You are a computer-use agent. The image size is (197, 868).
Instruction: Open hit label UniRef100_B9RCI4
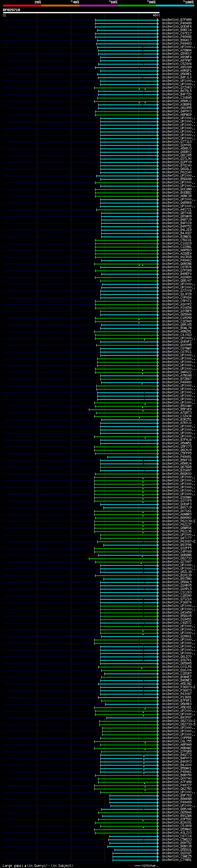(176, 30)
